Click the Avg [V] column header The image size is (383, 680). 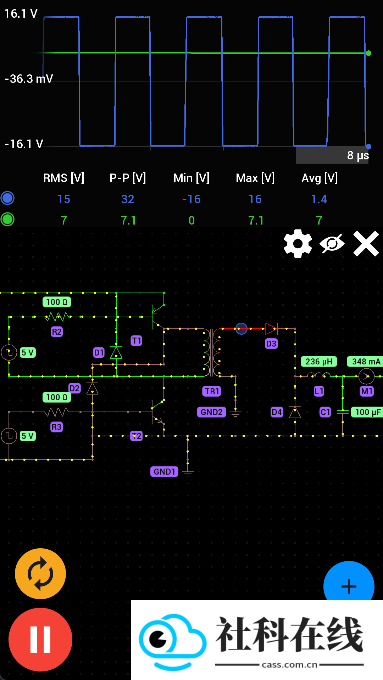[319, 177]
